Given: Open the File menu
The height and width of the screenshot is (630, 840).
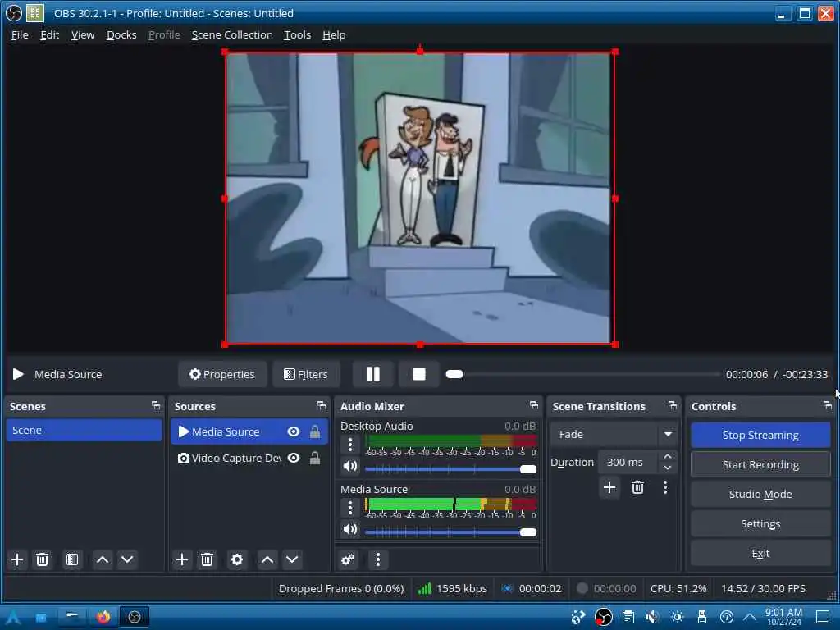Looking at the screenshot, I should point(20,34).
